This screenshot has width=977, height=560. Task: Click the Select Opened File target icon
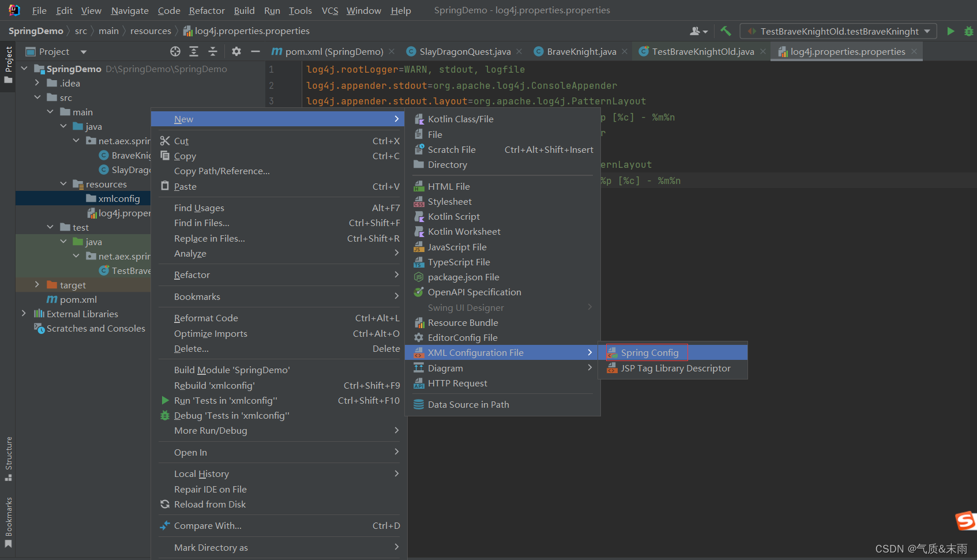coord(175,51)
